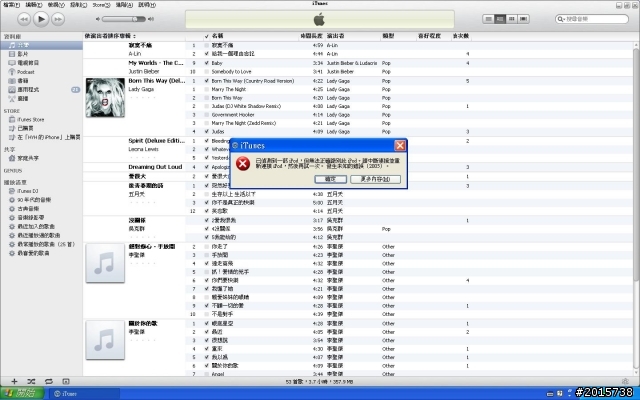Viewport: 640px width, 400px height.
Task: Open albums-by-artist sort column header
Action: (x=134, y=36)
